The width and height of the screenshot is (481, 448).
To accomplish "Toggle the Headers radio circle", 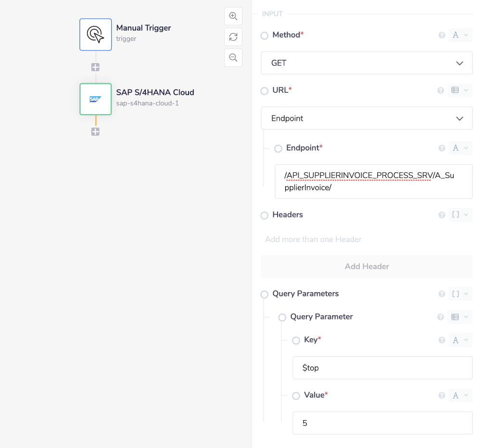I will click(x=265, y=216).
